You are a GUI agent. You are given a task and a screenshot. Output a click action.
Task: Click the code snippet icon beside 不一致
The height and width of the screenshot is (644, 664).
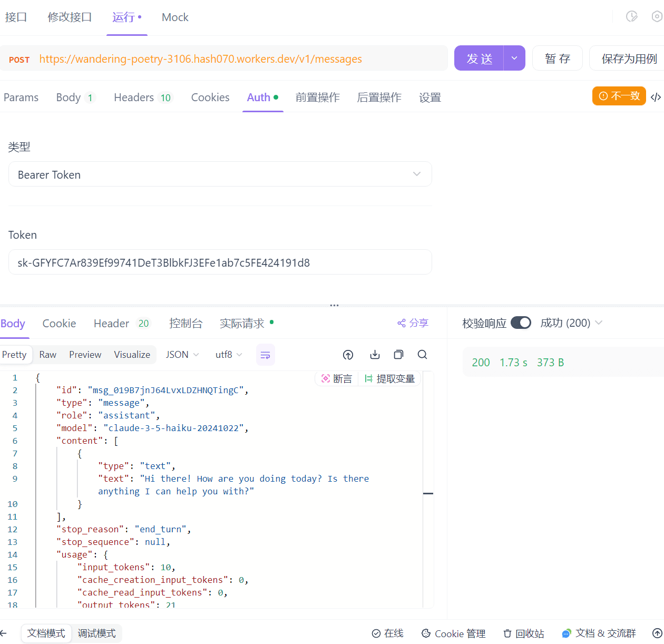coord(656,97)
